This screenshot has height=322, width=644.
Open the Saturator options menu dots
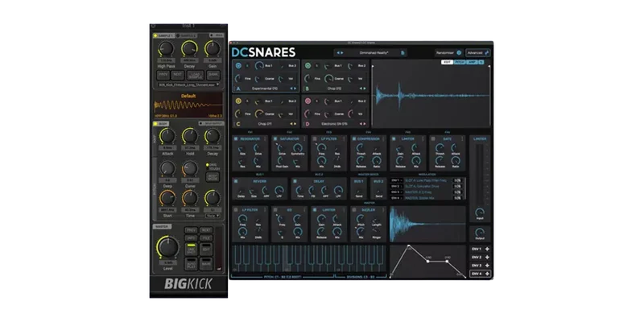(x=304, y=138)
